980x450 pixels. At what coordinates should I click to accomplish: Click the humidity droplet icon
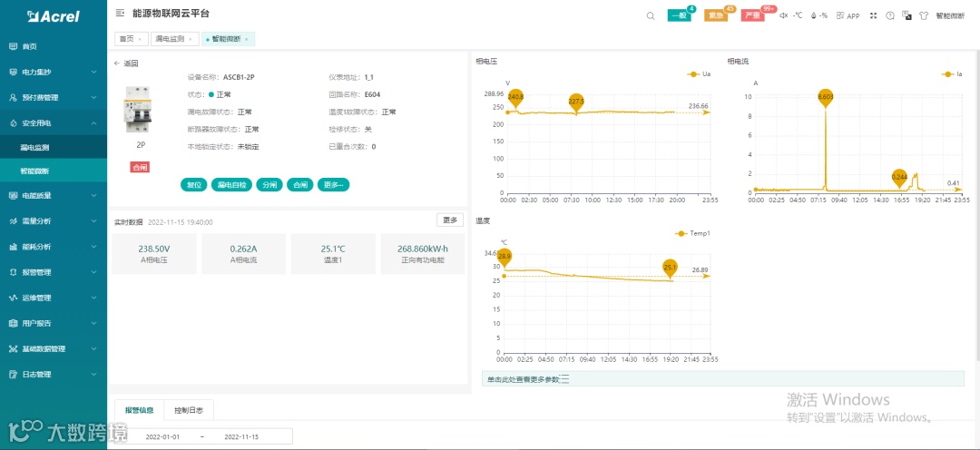(814, 15)
